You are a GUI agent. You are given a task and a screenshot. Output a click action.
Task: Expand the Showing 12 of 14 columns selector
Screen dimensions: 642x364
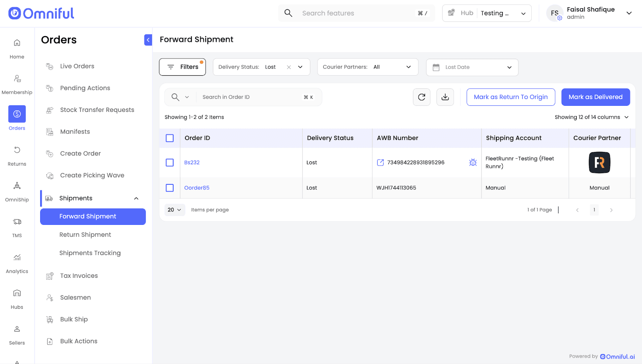591,117
